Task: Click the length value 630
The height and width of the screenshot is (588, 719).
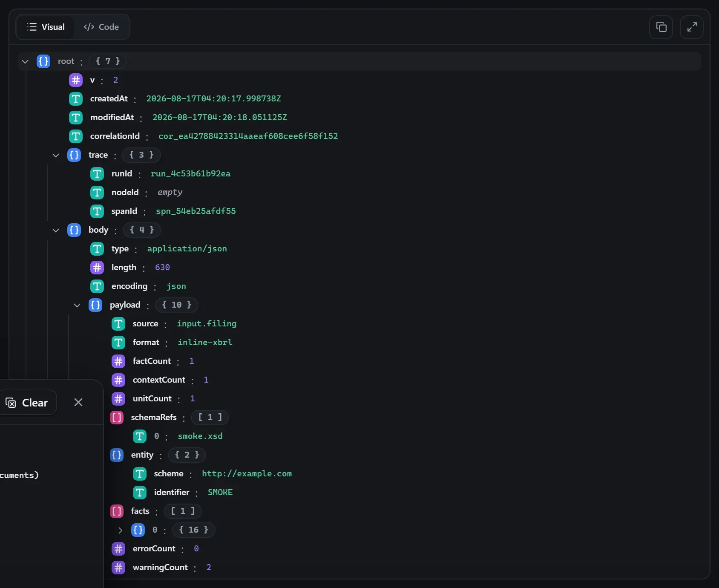Action: (x=163, y=268)
